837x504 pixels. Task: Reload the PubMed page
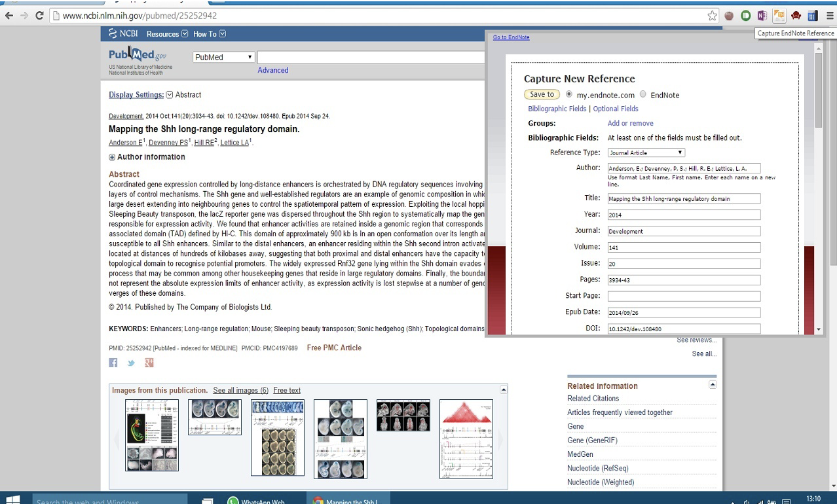point(39,16)
